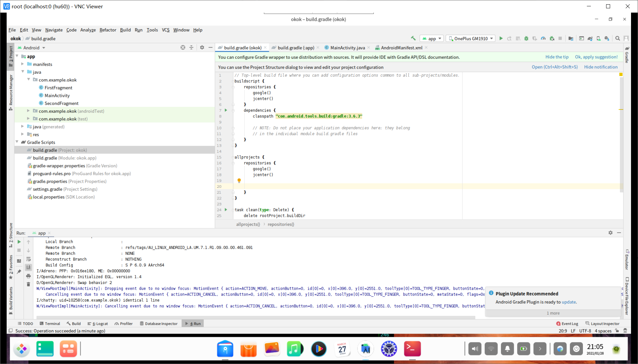Open the Refactor menu
The width and height of the screenshot is (638, 364).
[108, 30]
